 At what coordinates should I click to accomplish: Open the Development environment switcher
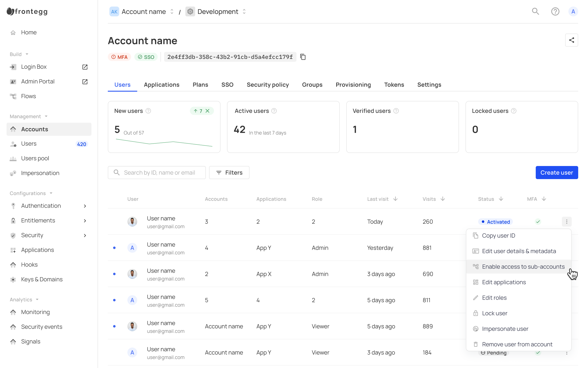pyautogui.click(x=244, y=11)
